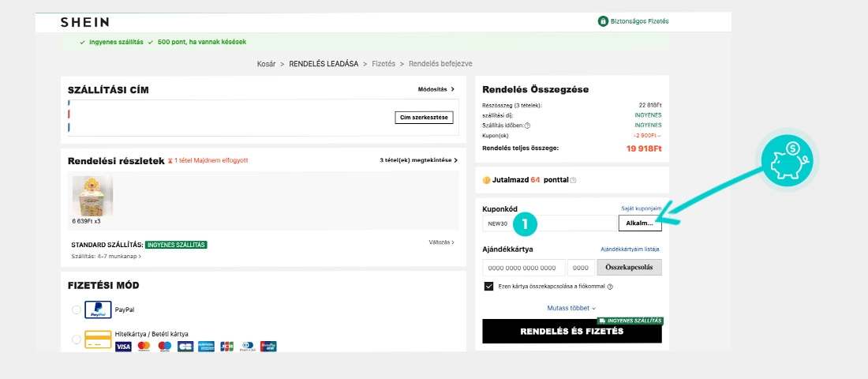Click help icon beside Jutalmazd 64 ponttal
Screen dimensions: 868x379
click(573, 181)
